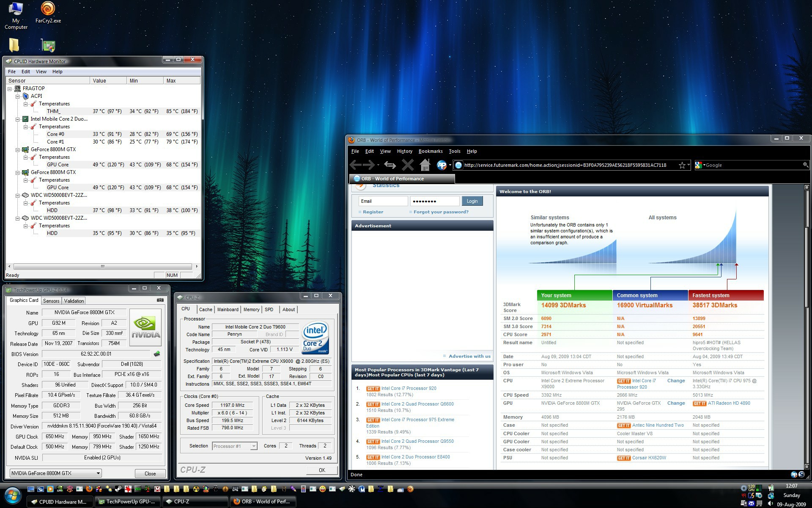Click Advertise with us link
This screenshot has height=508, width=812.
469,356
